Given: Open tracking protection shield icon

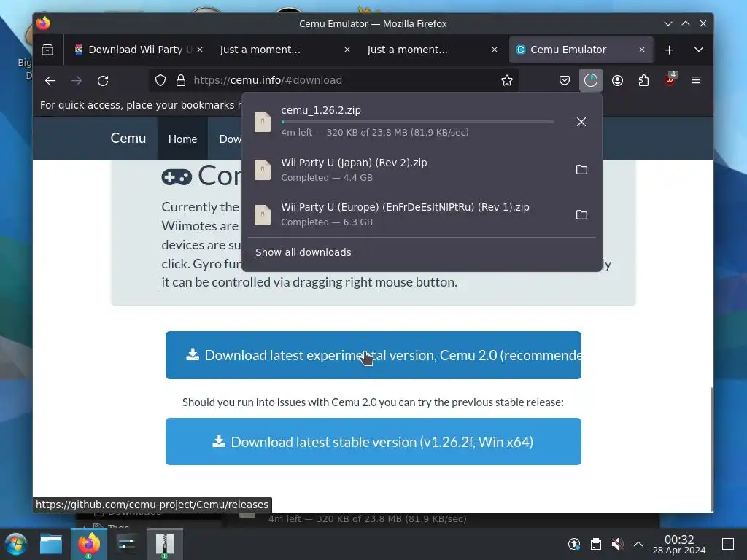Looking at the screenshot, I should click(x=160, y=80).
